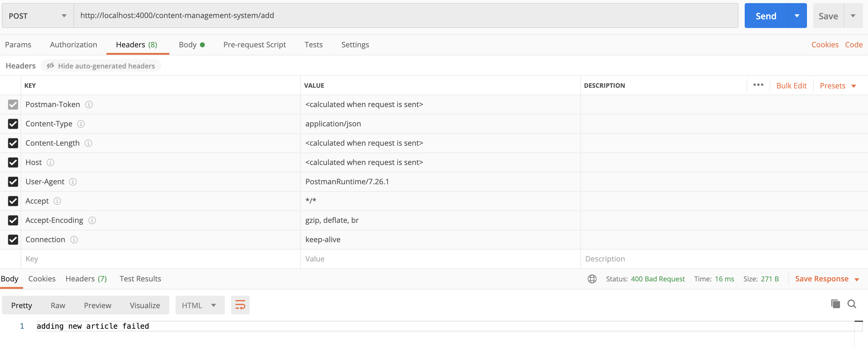Click the blue Send button

pyautogui.click(x=766, y=16)
